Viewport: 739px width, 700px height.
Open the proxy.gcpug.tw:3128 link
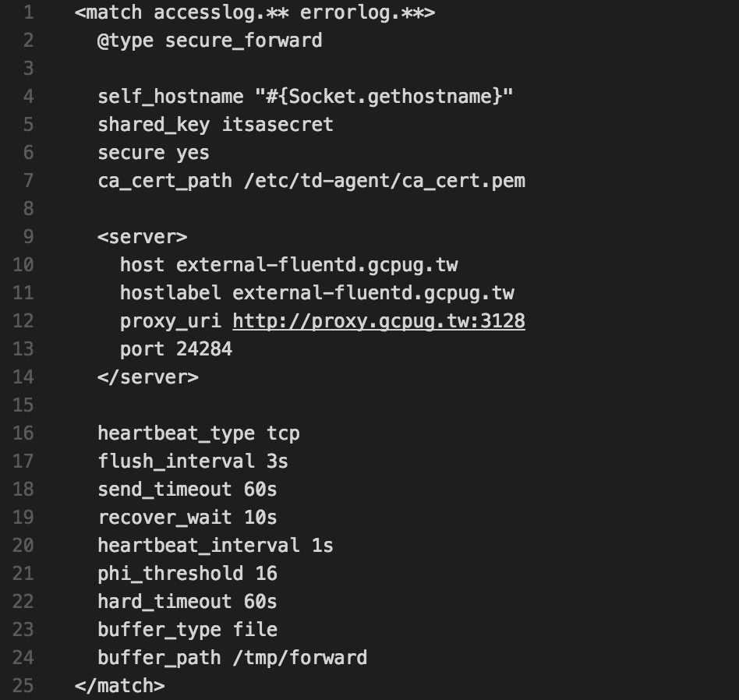pos(378,321)
